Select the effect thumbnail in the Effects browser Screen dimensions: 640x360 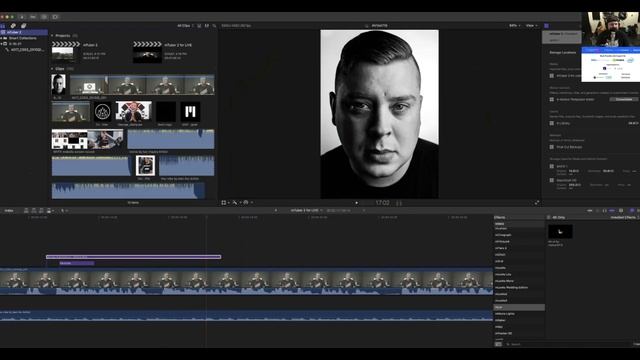coord(560,231)
